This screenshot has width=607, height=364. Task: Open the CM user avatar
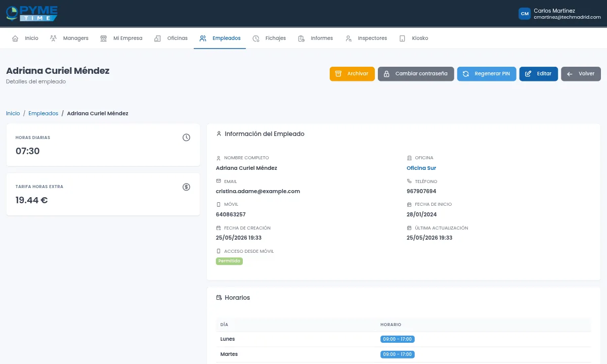coord(525,14)
